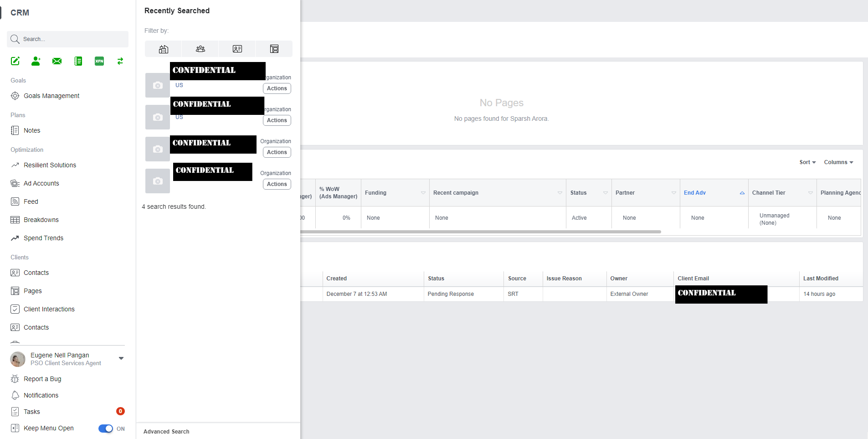868x439 pixels.
Task: Click 'No pages found for Sparsh Arora.' message
Action: [x=502, y=119]
